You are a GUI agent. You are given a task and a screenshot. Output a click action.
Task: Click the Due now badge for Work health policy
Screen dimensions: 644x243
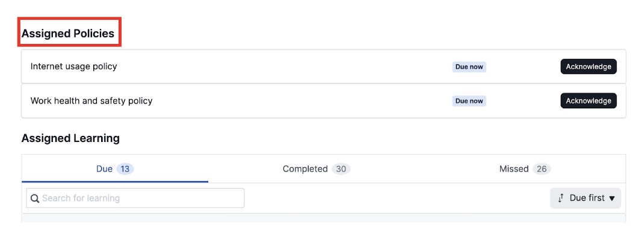click(x=469, y=101)
